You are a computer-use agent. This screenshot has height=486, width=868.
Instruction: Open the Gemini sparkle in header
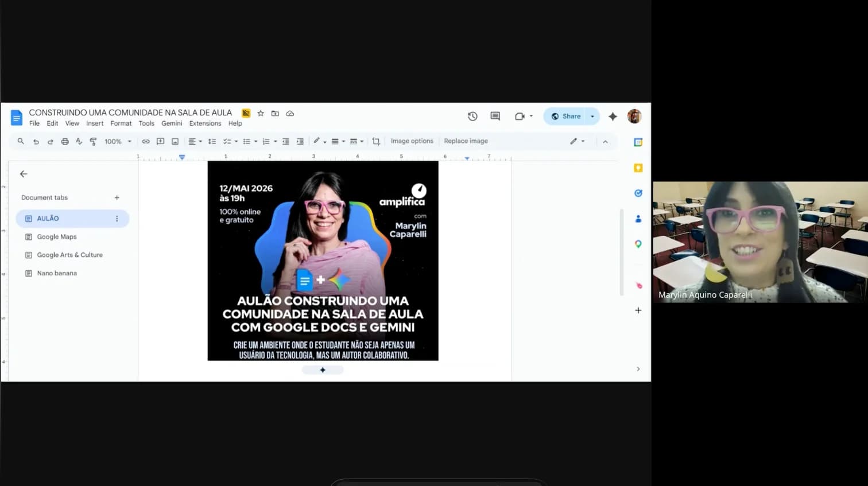(x=613, y=116)
